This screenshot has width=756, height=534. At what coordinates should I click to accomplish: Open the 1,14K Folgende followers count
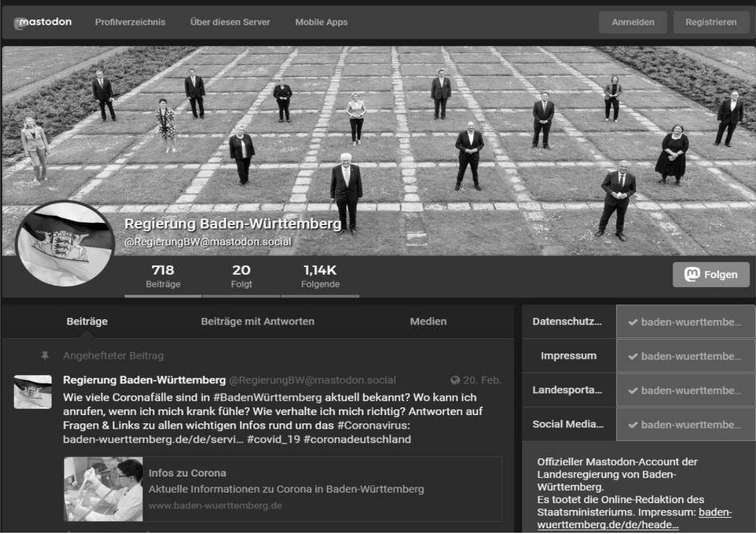pos(320,276)
